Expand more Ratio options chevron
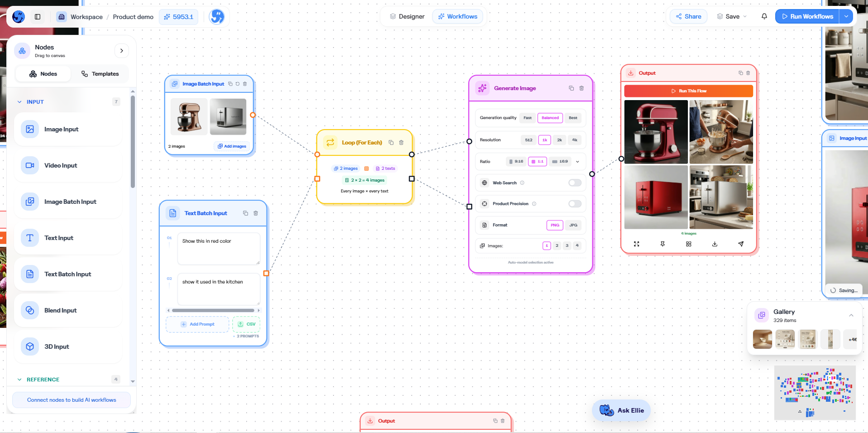 pos(577,162)
